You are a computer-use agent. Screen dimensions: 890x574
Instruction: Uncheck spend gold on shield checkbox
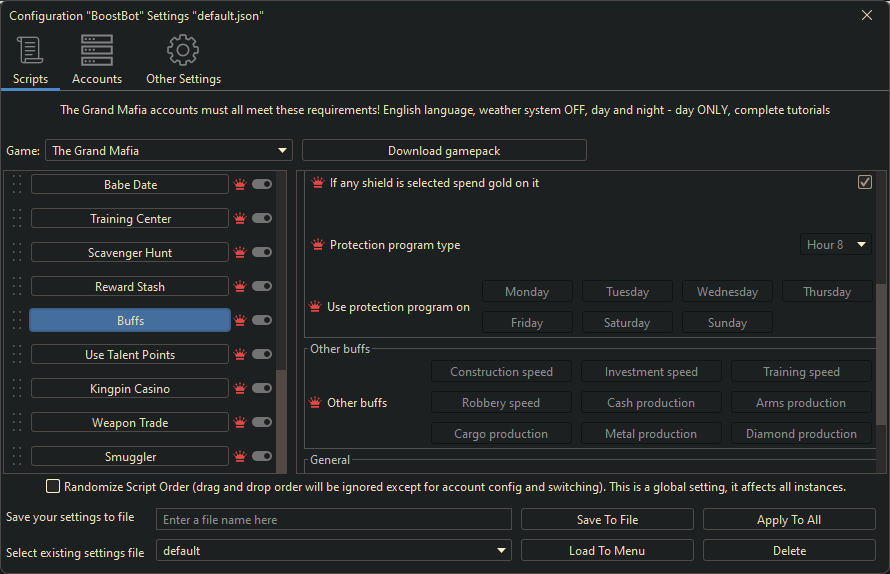coord(865,182)
